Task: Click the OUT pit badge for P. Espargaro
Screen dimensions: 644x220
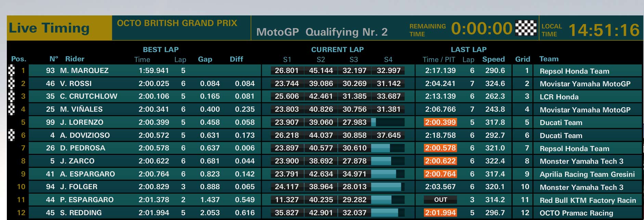Action: click(440, 199)
